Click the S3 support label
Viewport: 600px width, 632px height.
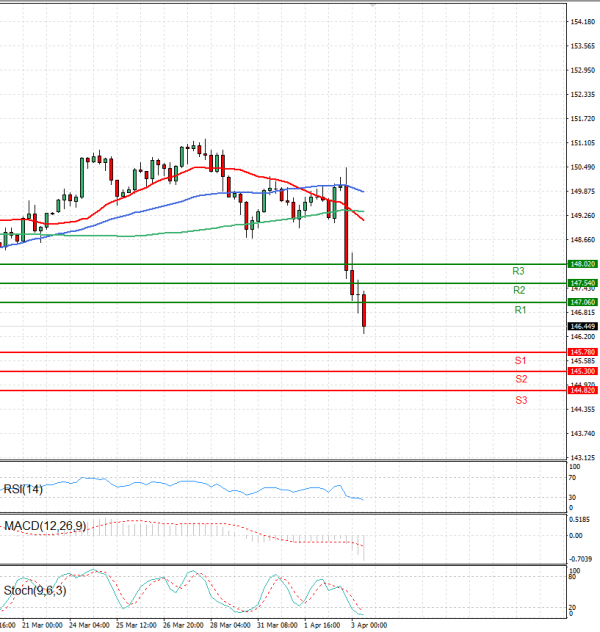(x=521, y=400)
